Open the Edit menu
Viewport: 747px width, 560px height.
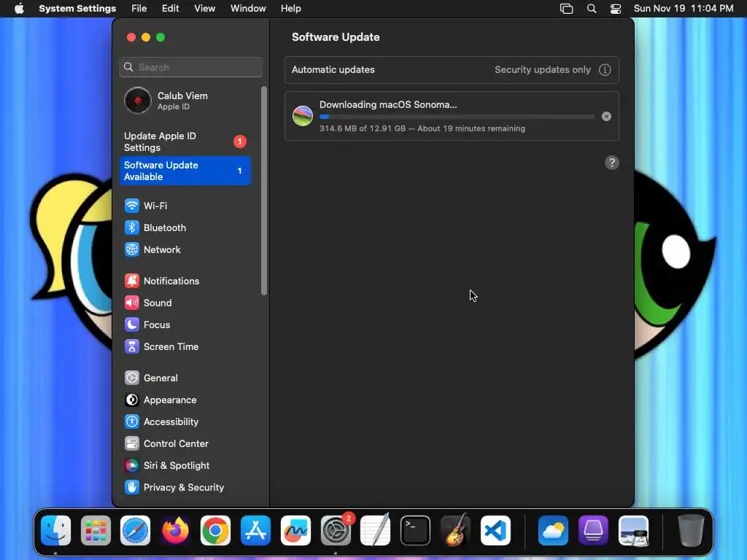[x=170, y=9]
